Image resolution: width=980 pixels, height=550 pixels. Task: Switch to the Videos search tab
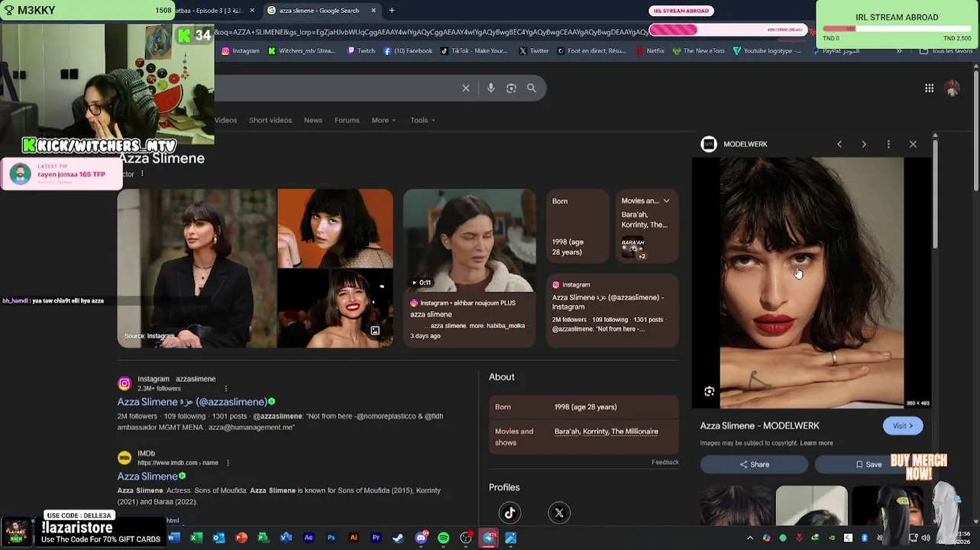pyautogui.click(x=225, y=120)
